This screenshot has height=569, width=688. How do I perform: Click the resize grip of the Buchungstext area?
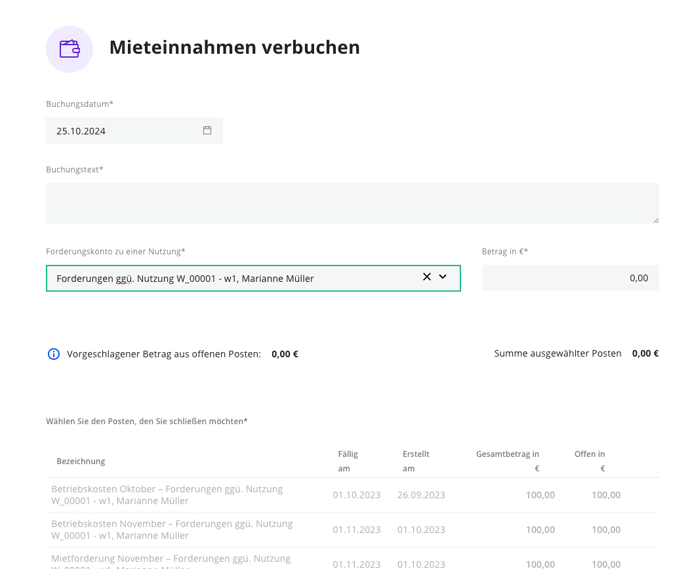click(656, 220)
